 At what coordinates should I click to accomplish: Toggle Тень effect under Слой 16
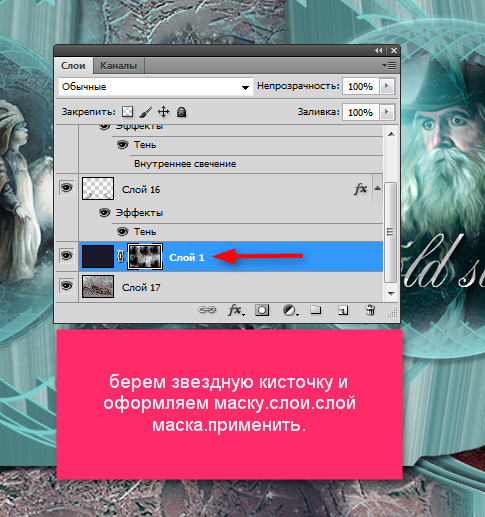pos(122,231)
